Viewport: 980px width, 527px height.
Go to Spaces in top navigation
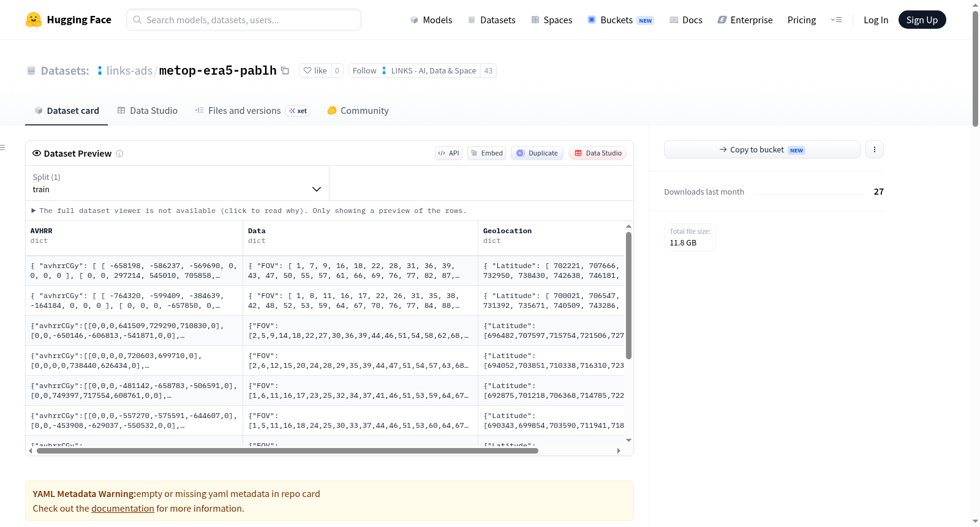click(551, 20)
